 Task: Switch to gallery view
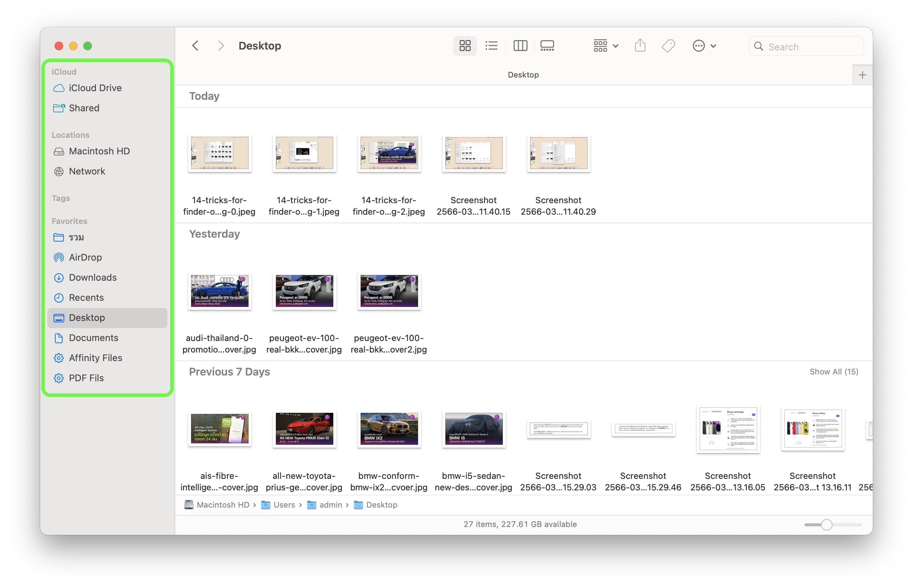pyautogui.click(x=547, y=46)
